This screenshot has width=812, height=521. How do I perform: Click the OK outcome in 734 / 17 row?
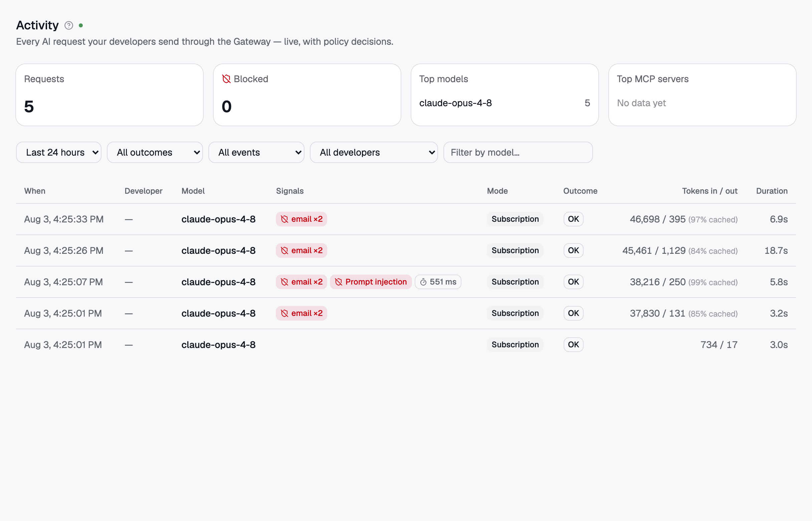574,345
